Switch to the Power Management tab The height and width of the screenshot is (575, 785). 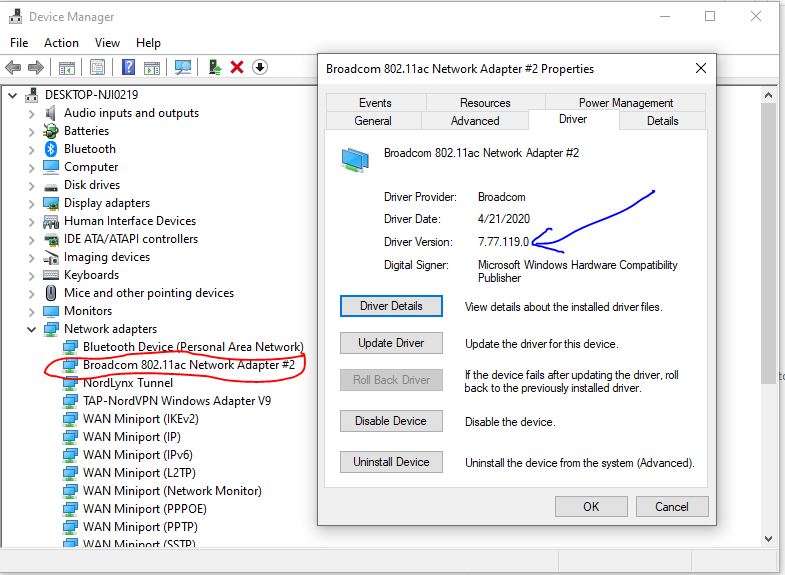click(626, 103)
